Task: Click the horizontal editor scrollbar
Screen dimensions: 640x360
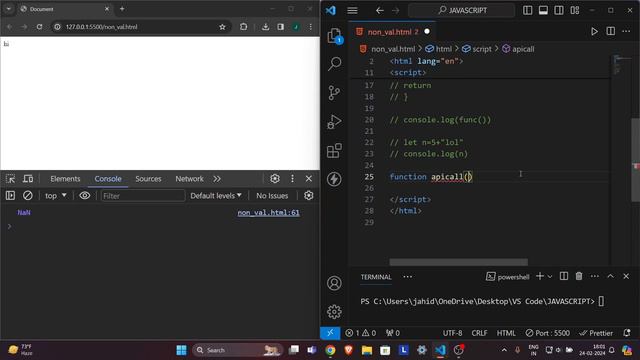Action: 458,262
